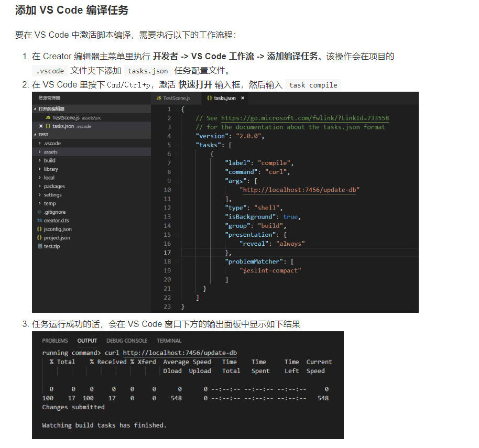Click the "task compile" inline code
This screenshot has width=479, height=448.
(x=313, y=85)
